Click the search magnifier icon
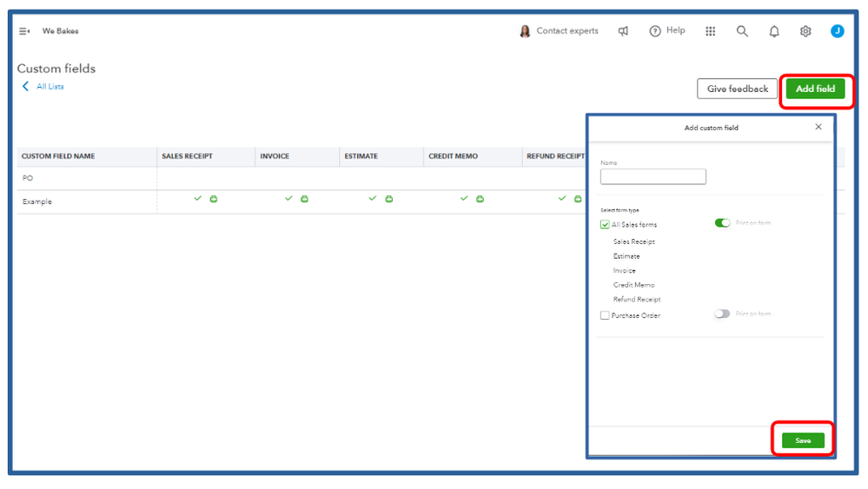868x489 pixels. tap(742, 31)
